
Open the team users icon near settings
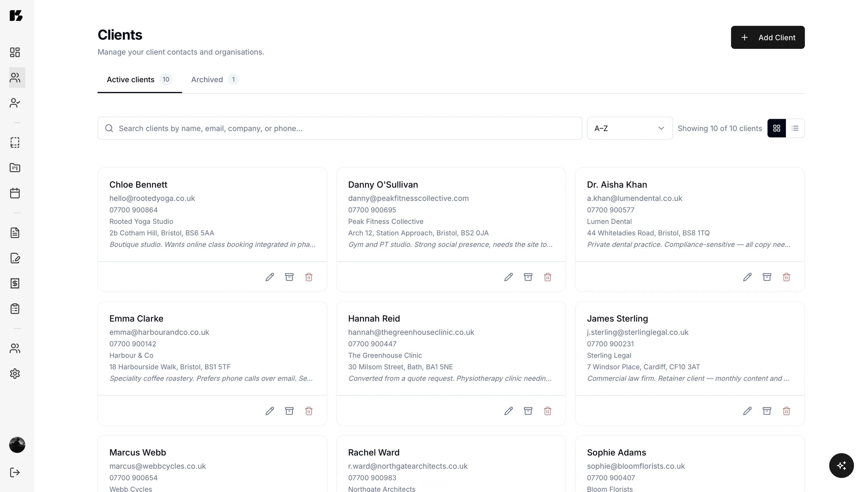(x=15, y=348)
